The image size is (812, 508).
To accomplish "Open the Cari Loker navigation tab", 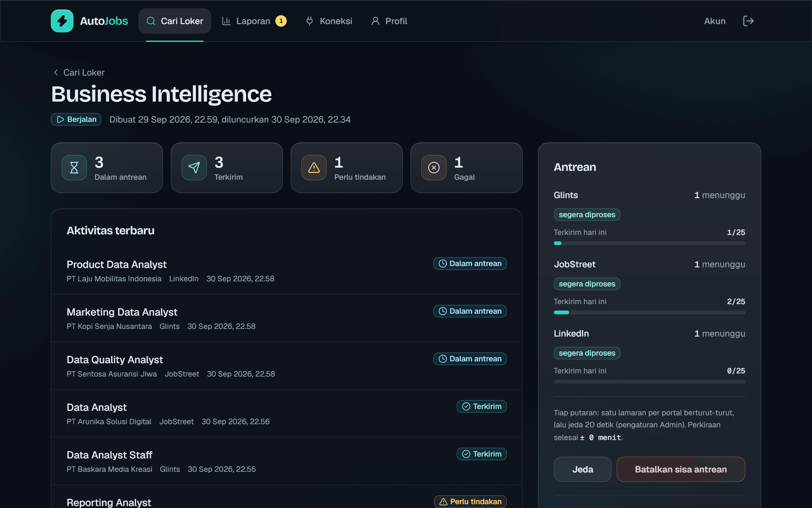I will pyautogui.click(x=174, y=21).
